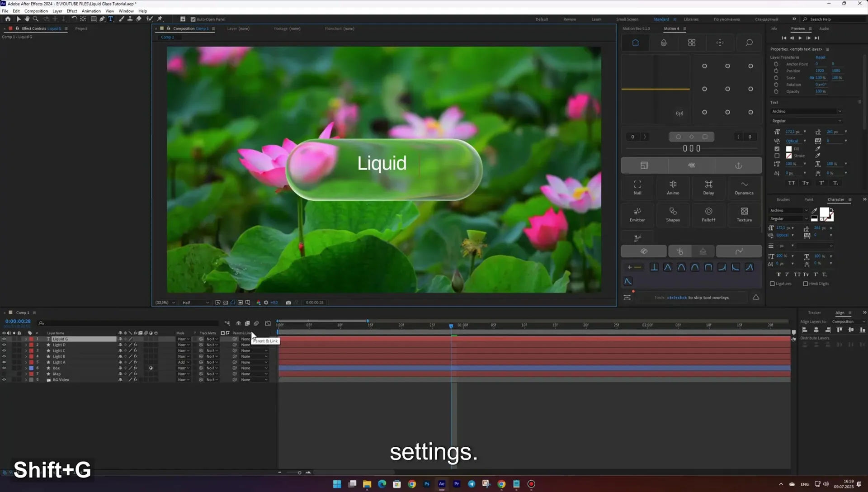Screen dimensions: 868x492
Task: Switch to the Project tab
Action: click(81, 28)
